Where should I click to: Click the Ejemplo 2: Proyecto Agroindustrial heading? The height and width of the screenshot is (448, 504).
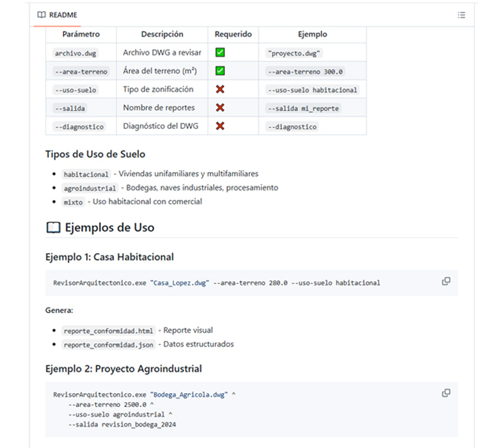tap(124, 368)
